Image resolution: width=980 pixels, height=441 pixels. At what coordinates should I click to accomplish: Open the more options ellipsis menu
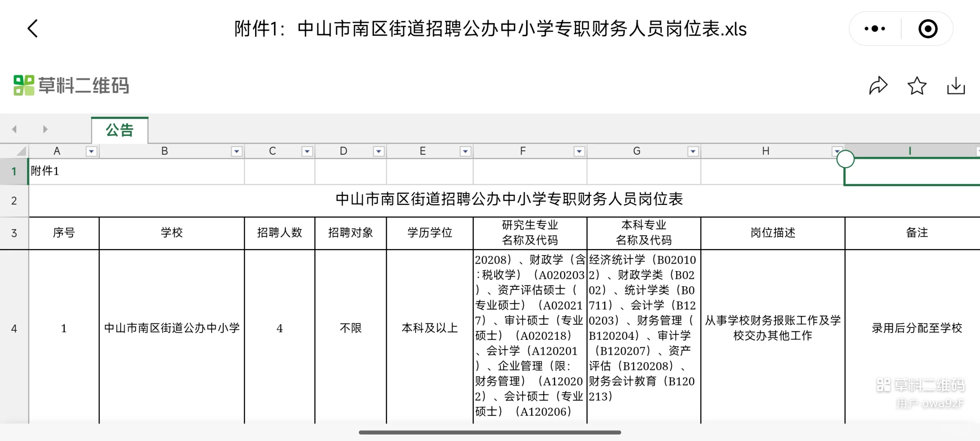(x=873, y=29)
